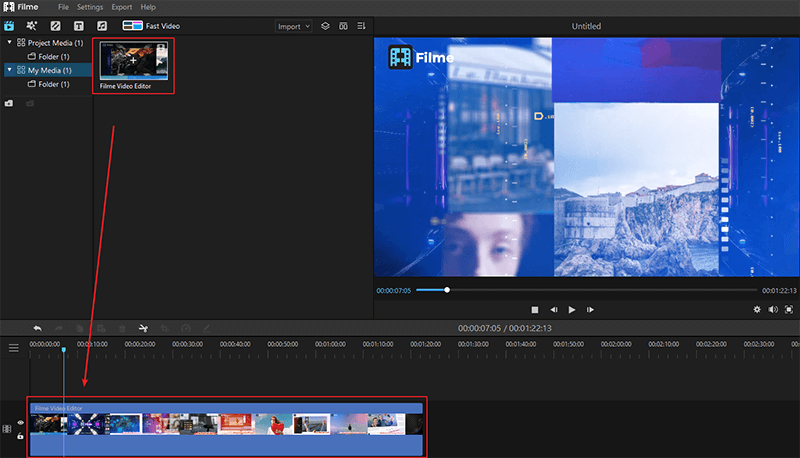Image resolution: width=800 pixels, height=458 pixels.
Task: Collapse the My Media tree node
Action: point(9,70)
